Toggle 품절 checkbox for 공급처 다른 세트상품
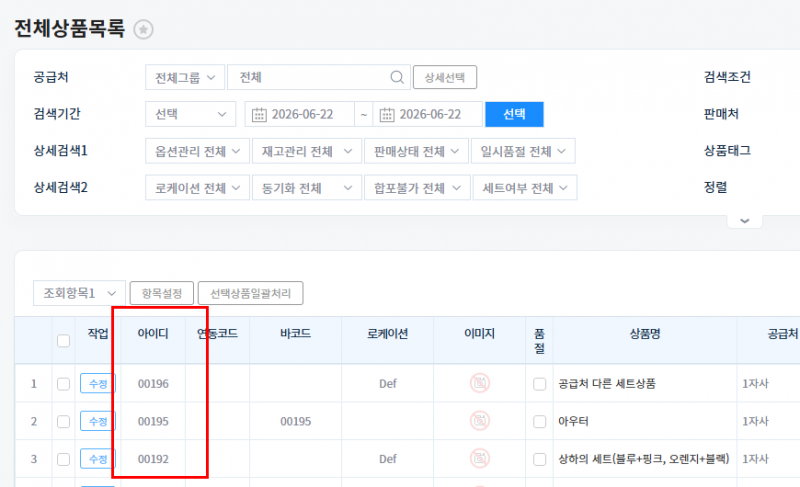Screen dimensions: 800x487 [x=539, y=384]
